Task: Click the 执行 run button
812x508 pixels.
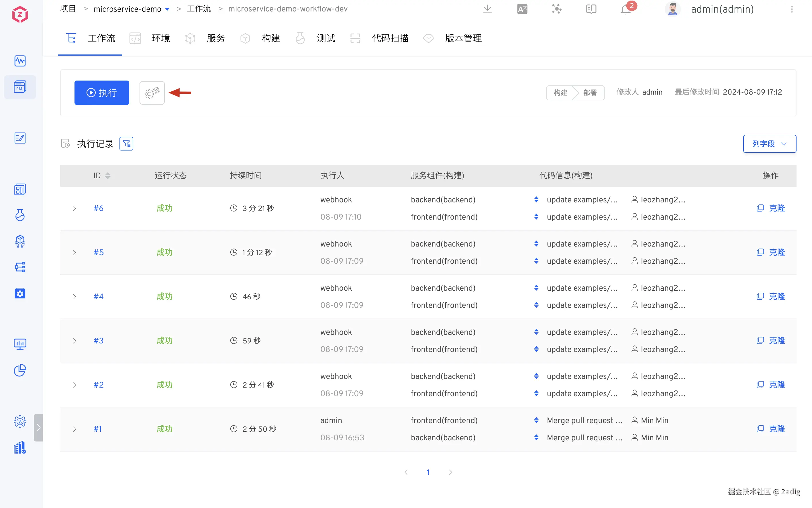Action: click(x=101, y=93)
